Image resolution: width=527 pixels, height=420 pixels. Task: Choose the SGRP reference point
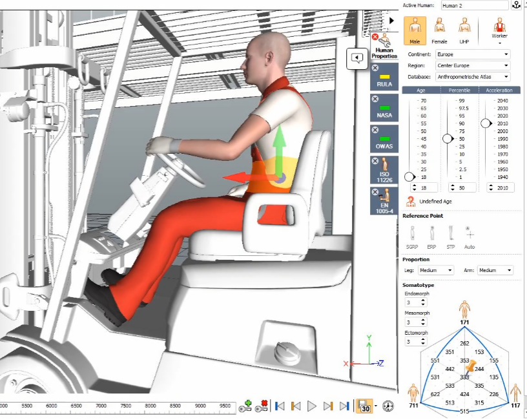[412, 237]
